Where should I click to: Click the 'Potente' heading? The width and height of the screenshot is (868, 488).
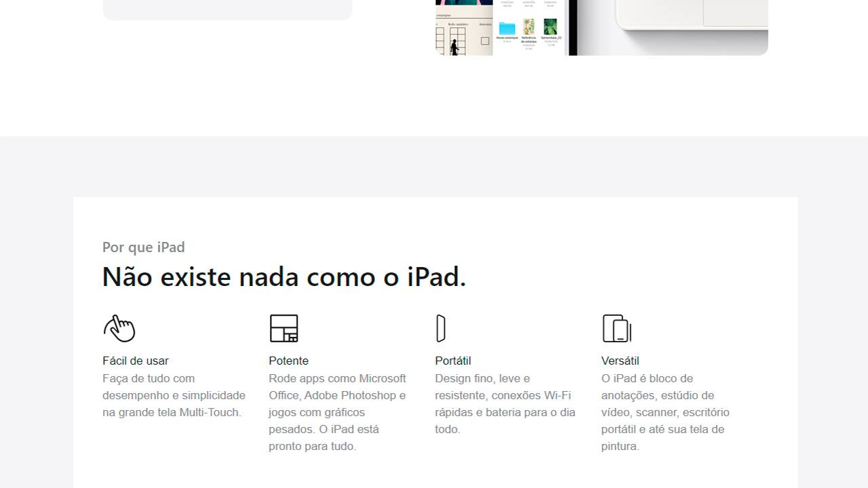[289, 361]
